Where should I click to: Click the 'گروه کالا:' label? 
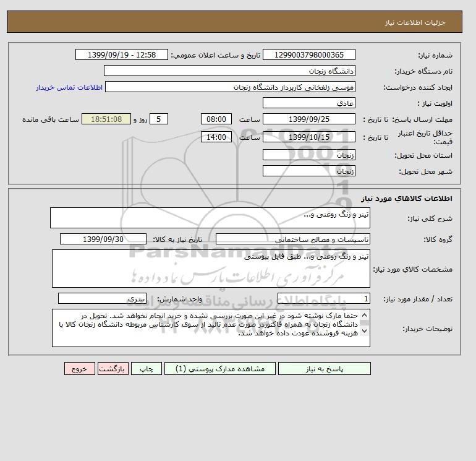[438, 239]
